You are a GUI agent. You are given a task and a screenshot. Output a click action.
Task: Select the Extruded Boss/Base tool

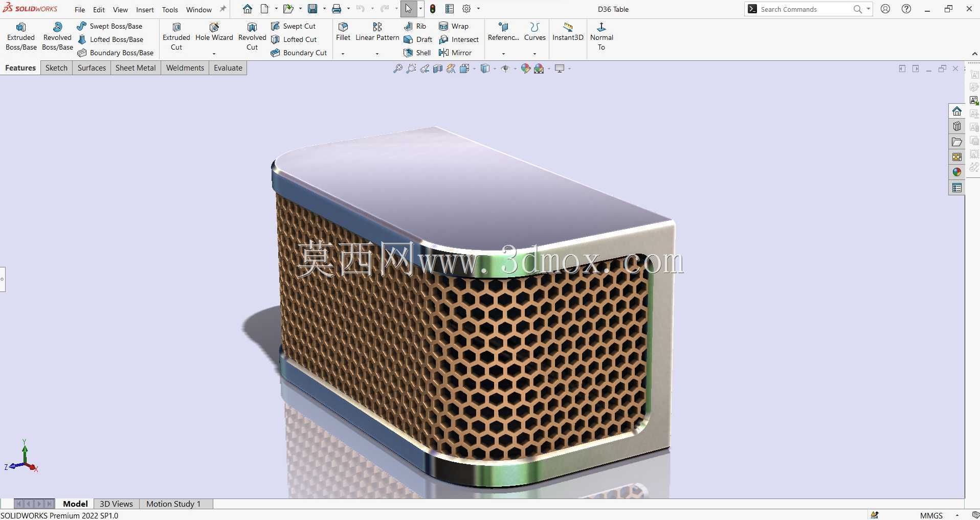point(21,37)
